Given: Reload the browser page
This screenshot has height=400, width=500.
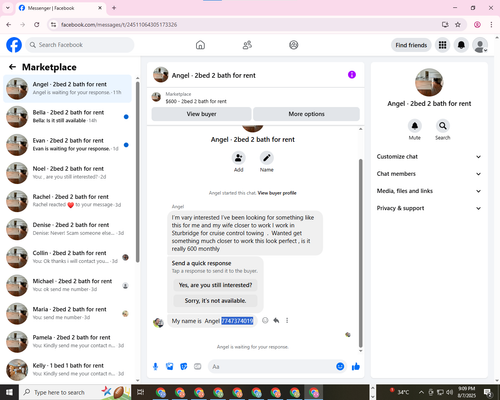Looking at the screenshot, I should [x=37, y=24].
